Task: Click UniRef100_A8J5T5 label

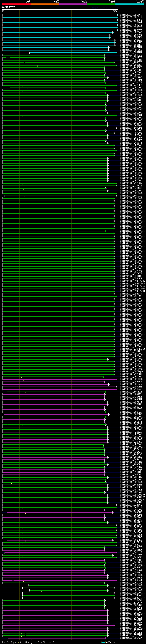Action: click(x=131, y=63)
